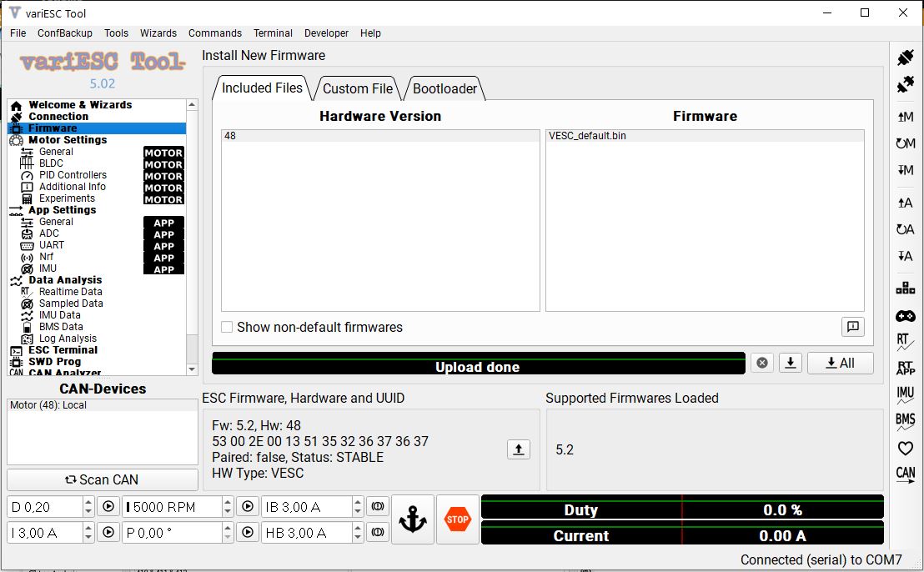924x572 pixels.
Task: Run position with play button beside P 0.00°
Action: (x=248, y=533)
